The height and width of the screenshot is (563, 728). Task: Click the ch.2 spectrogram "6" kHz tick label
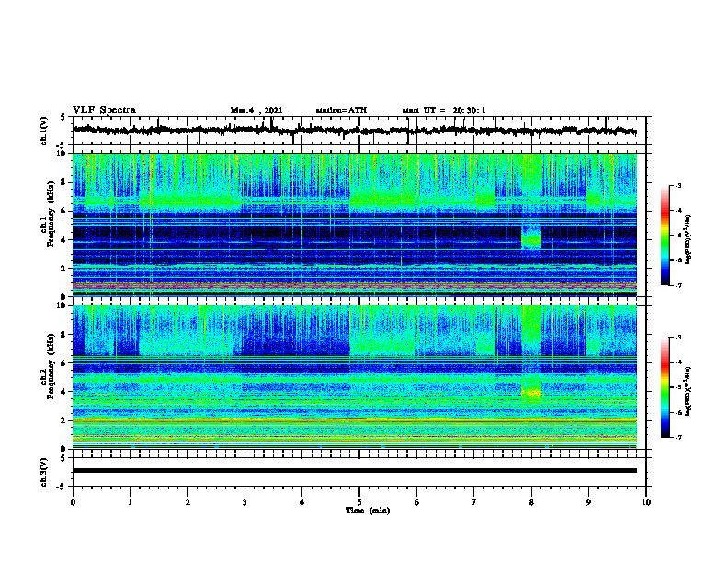(64, 362)
